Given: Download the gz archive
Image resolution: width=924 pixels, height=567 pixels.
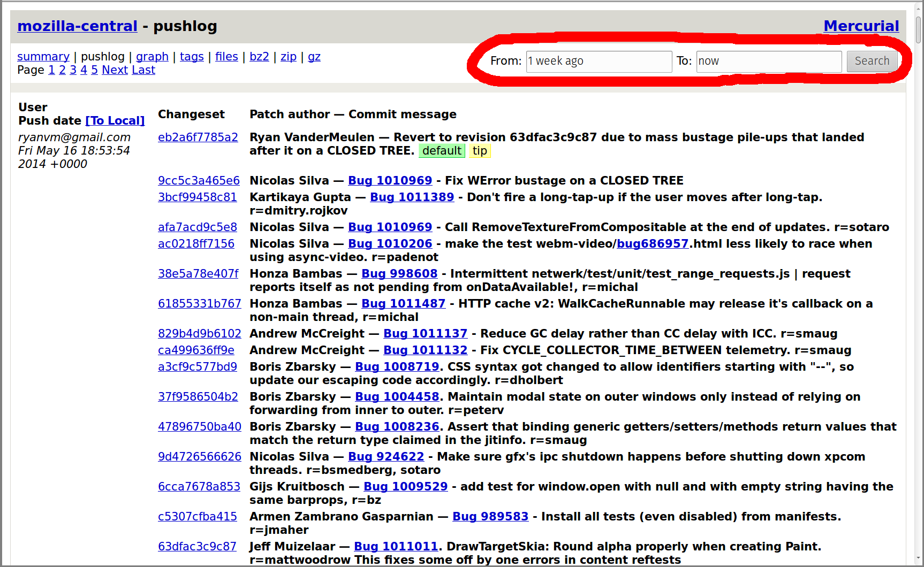Looking at the screenshot, I should pyautogui.click(x=314, y=57).
